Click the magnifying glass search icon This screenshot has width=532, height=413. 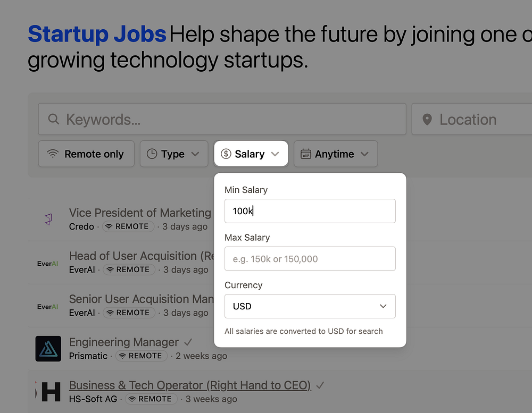(x=53, y=120)
